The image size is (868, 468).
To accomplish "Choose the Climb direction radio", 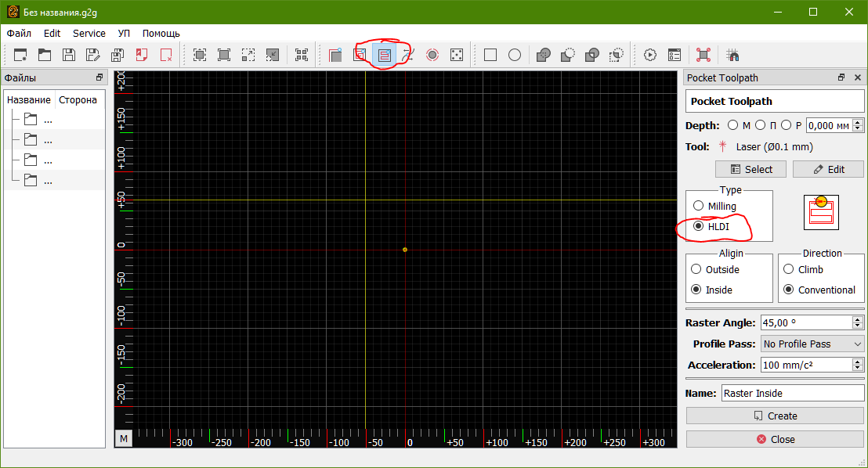I will click(789, 269).
